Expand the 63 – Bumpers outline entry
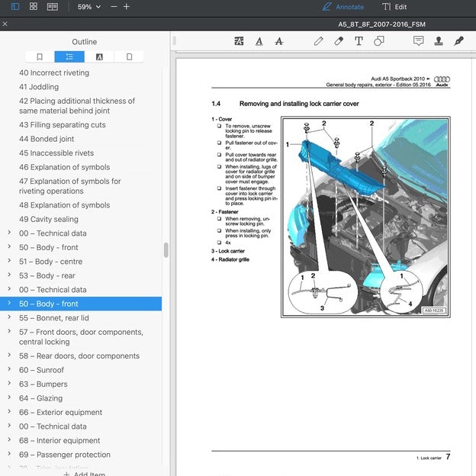The width and height of the screenshot is (476, 476). [9, 384]
